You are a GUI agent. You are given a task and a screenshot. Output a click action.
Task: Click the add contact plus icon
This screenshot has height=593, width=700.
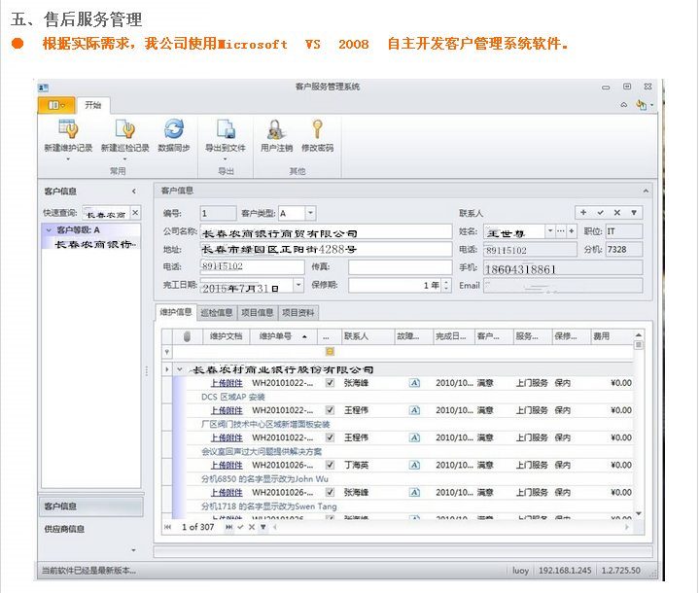582,212
